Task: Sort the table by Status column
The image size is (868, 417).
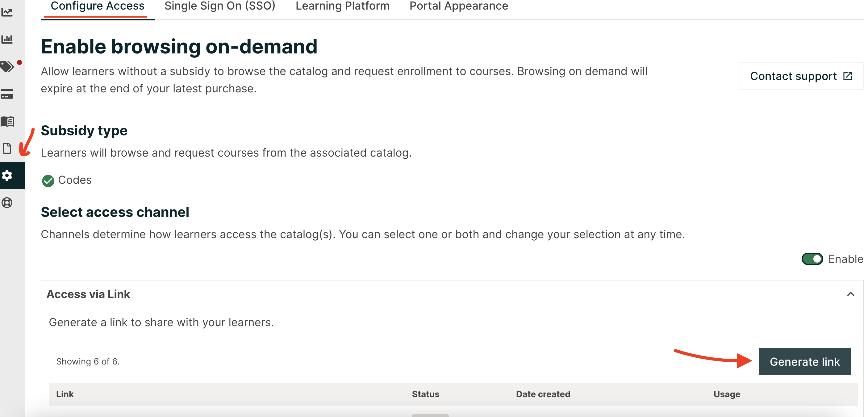Action: [x=426, y=394]
